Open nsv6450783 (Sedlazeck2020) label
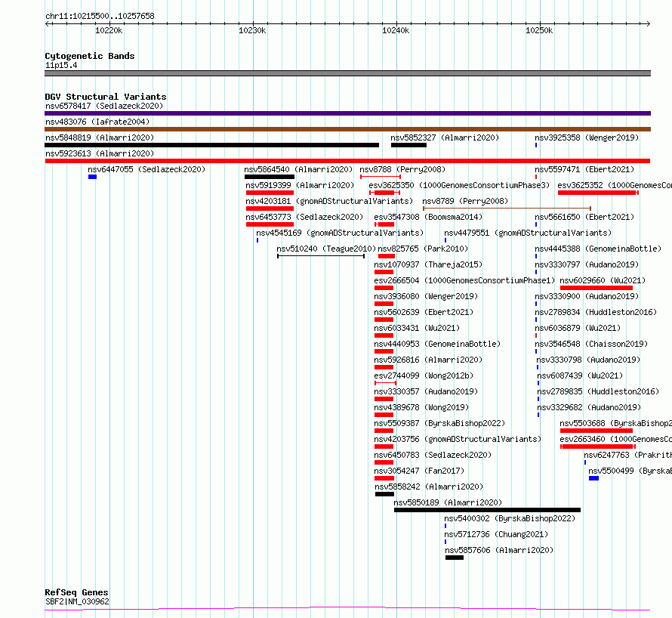Viewport: 672px width, 618px height. coord(433,455)
